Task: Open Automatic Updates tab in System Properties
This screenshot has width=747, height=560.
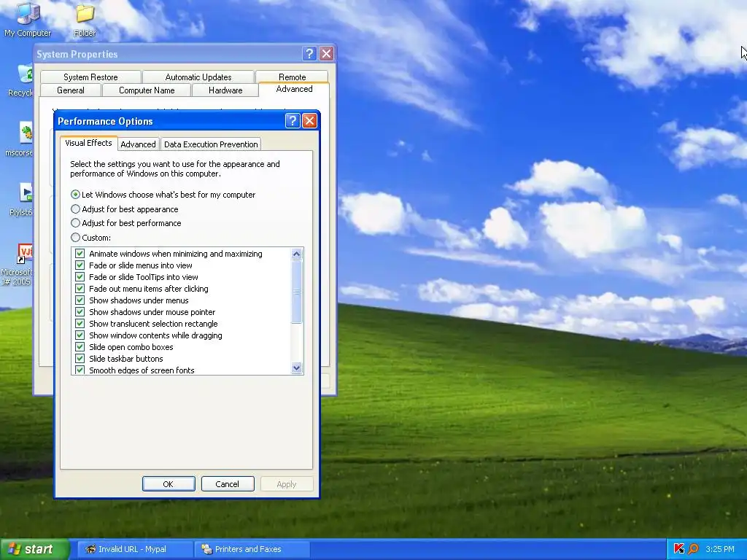Action: pyautogui.click(x=198, y=77)
